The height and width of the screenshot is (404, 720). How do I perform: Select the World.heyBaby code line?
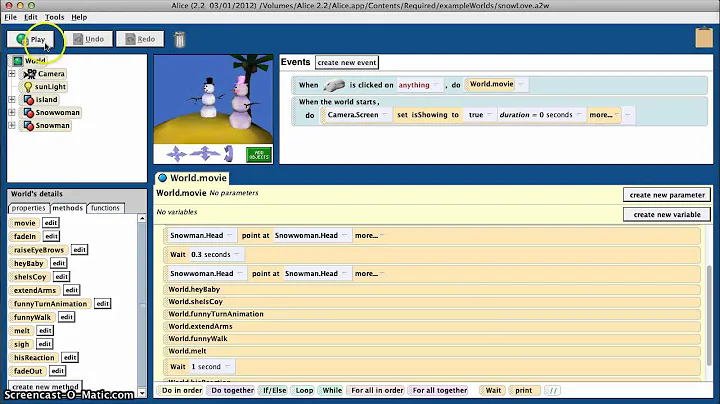pyautogui.click(x=432, y=289)
